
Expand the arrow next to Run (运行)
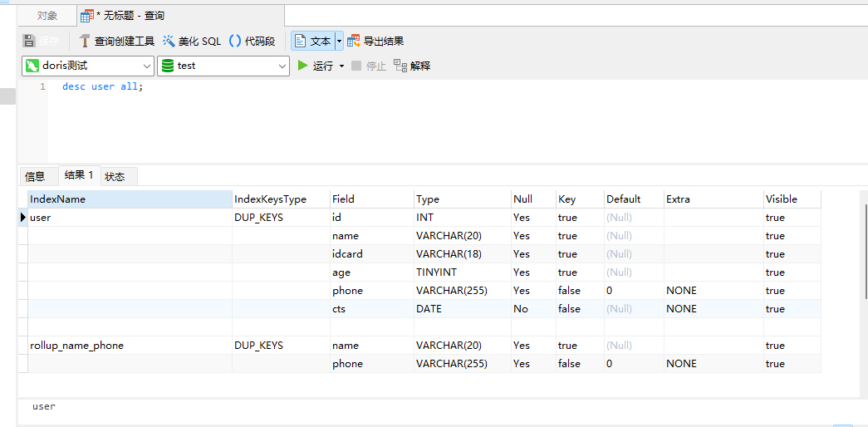click(x=341, y=66)
